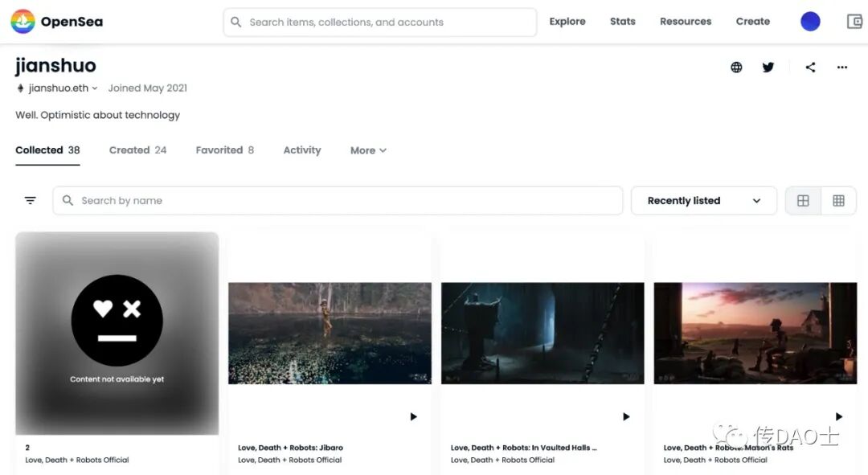Click the Create link
This screenshot has height=475, width=868.
point(752,22)
